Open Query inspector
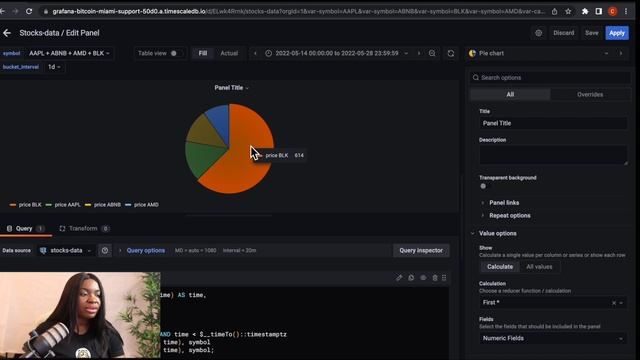This screenshot has height=360, width=640. pyautogui.click(x=421, y=251)
